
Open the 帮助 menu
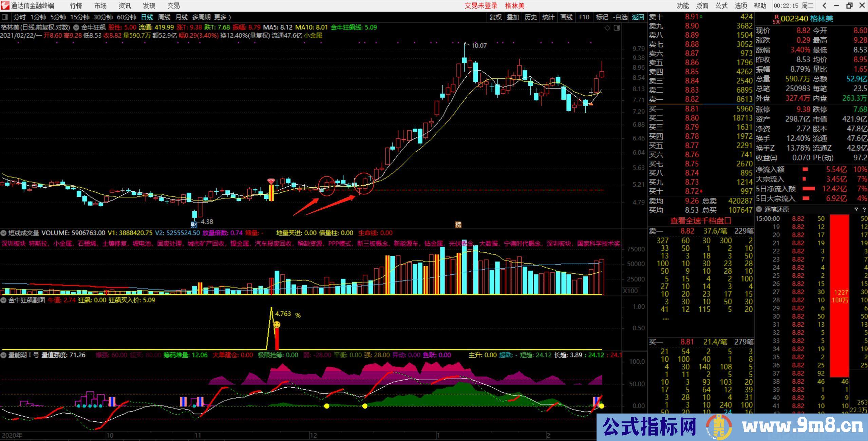pos(760,6)
